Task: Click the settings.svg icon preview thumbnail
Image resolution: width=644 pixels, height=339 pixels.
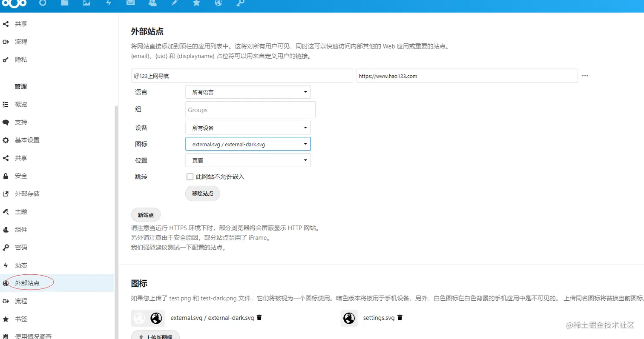Action: 349,318
